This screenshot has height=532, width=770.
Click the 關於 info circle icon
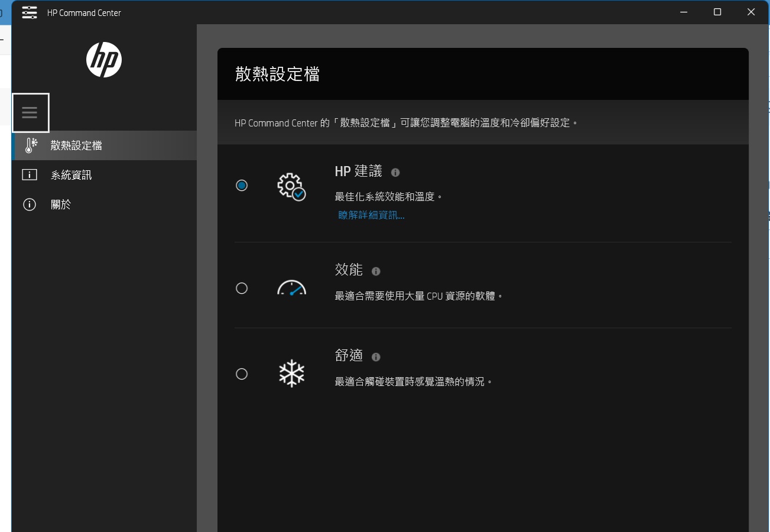[x=30, y=204]
